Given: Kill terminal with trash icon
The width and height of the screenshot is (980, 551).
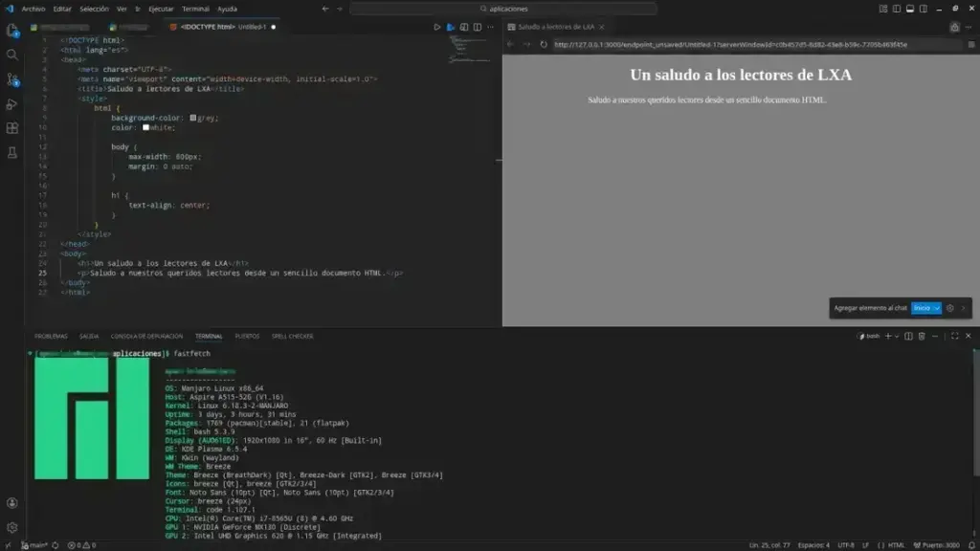Looking at the screenshot, I should click(x=922, y=336).
